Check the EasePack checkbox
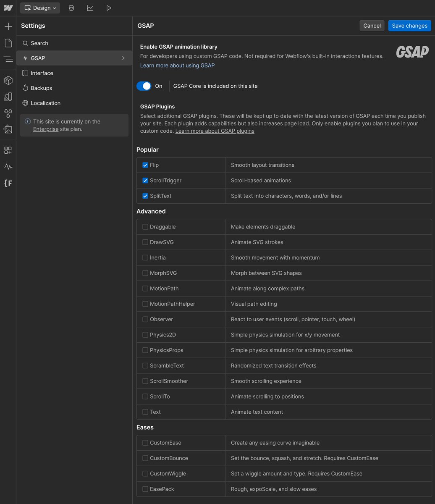Image resolution: width=435 pixels, height=504 pixels. point(145,489)
